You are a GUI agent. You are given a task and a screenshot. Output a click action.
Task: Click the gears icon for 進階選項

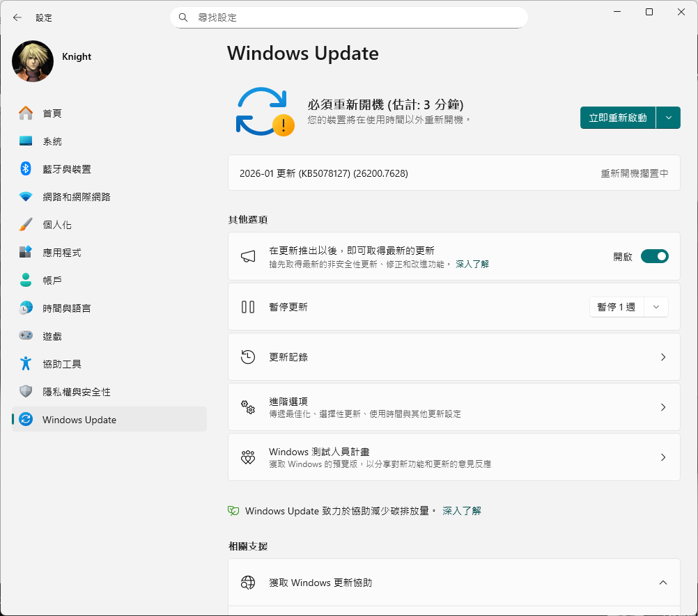(248, 407)
